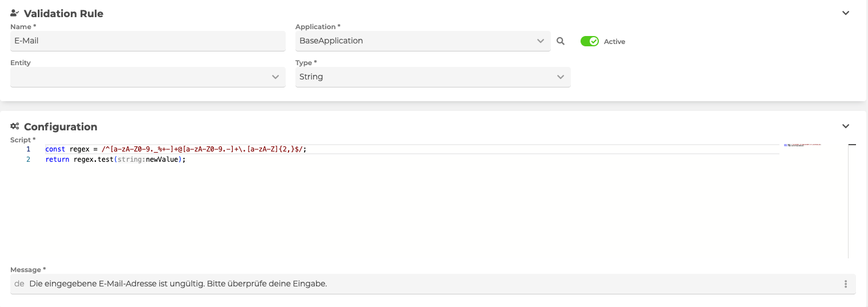Click the return regex.test statement on line 2
The image size is (868, 307).
pyautogui.click(x=115, y=160)
